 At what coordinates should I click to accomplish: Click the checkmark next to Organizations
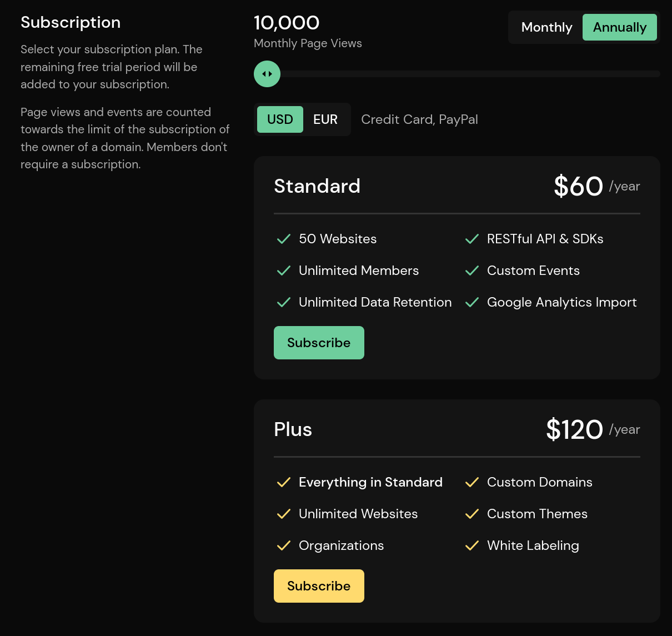(x=284, y=545)
